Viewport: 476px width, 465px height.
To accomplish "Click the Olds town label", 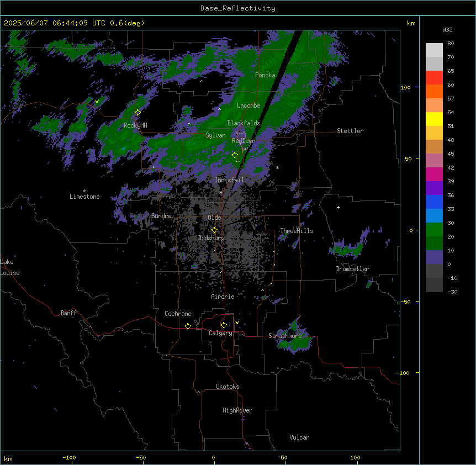I will [x=214, y=218].
